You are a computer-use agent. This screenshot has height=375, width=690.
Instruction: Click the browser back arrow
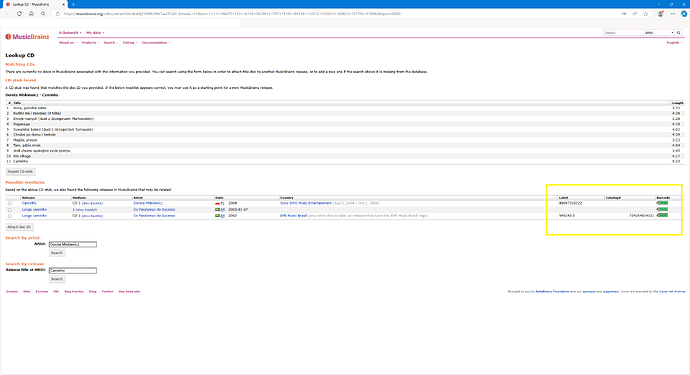[7, 14]
